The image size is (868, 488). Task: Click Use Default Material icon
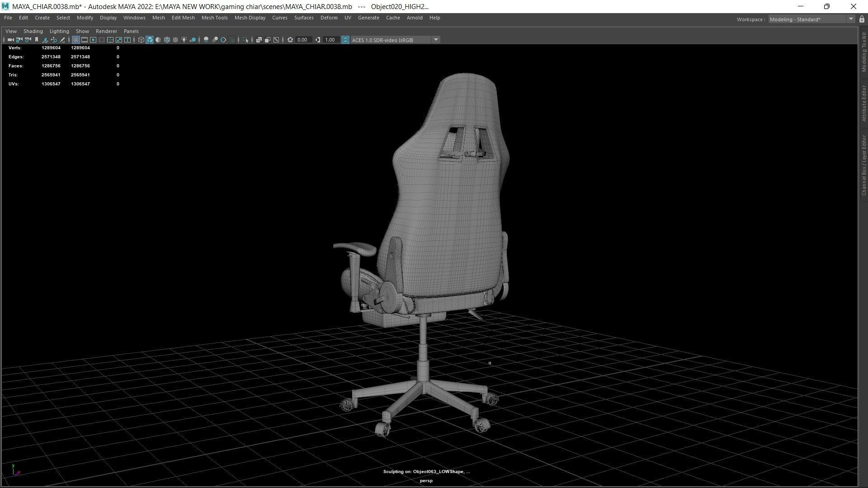tap(158, 40)
